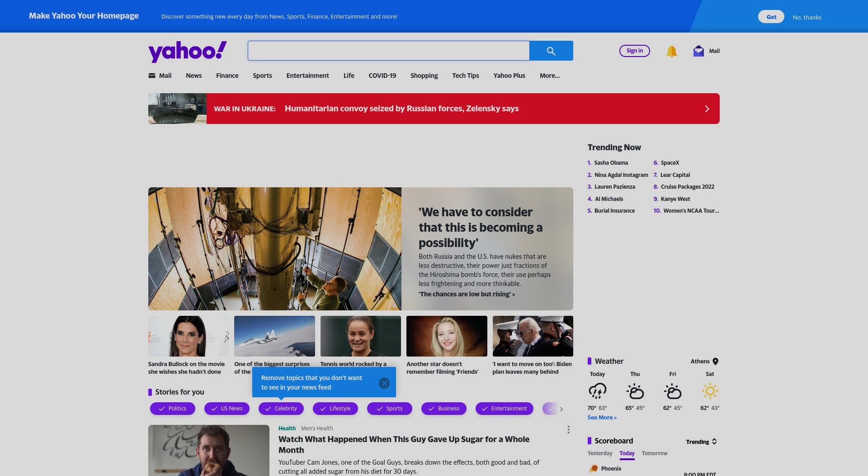Open trending topic SpaceX
Viewport: 868px width, 476px height.
pyautogui.click(x=670, y=163)
